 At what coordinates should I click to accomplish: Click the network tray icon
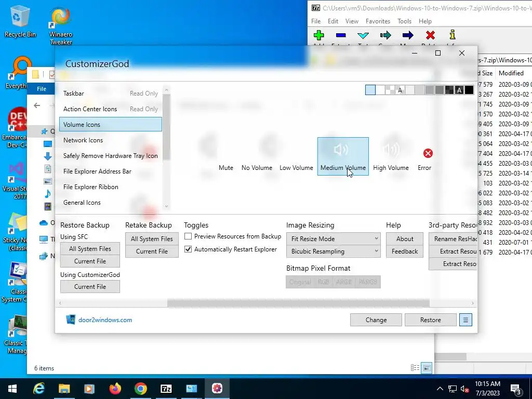tap(453, 389)
